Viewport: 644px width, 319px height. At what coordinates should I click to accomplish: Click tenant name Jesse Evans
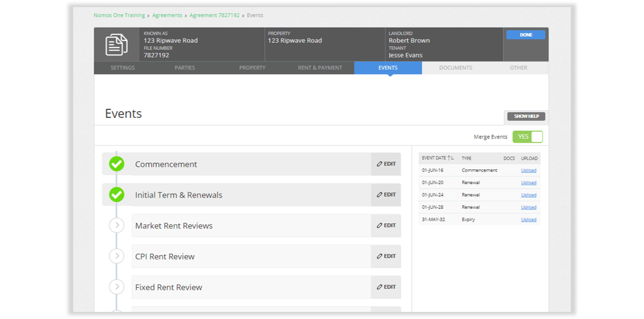(405, 55)
